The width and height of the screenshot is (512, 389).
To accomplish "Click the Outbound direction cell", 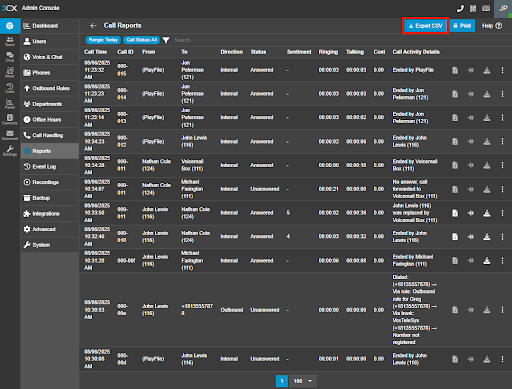I will 232,310.
